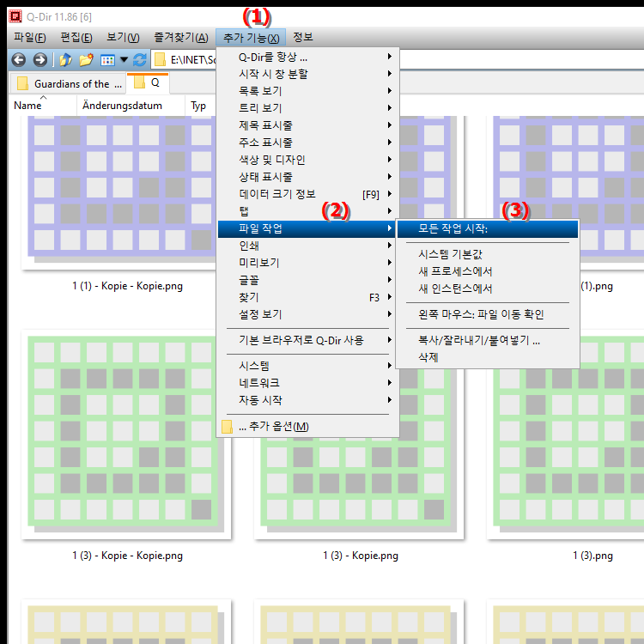Click the Forward navigation arrow icon
Screen dimensions: 644x644
tap(39, 60)
